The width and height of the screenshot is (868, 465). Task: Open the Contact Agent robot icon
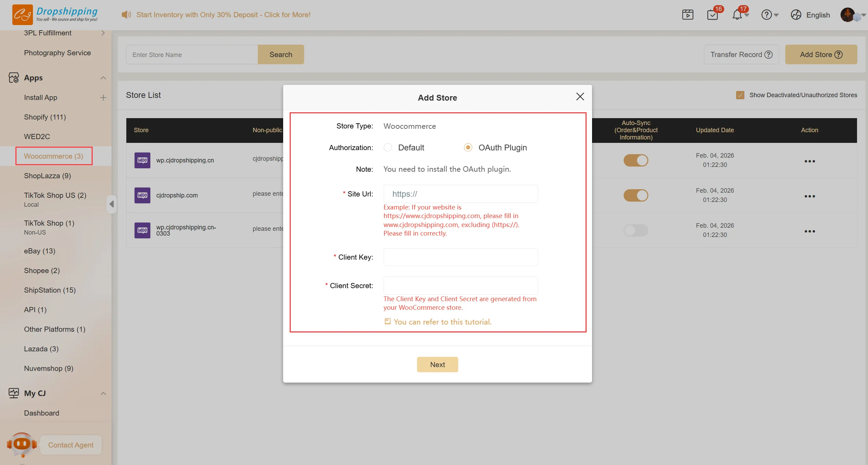tap(22, 444)
